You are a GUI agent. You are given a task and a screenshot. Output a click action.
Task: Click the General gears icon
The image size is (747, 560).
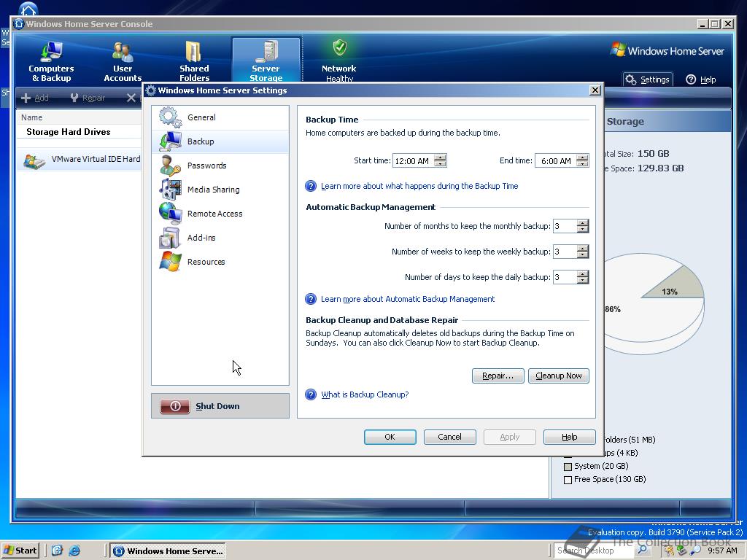[x=170, y=117]
